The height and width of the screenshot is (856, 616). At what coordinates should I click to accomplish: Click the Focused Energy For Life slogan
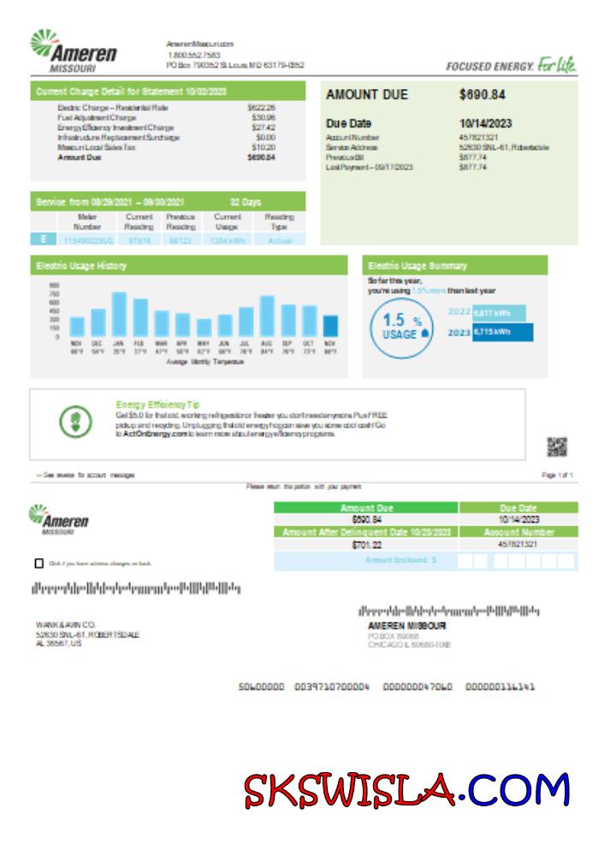pyautogui.click(x=511, y=65)
